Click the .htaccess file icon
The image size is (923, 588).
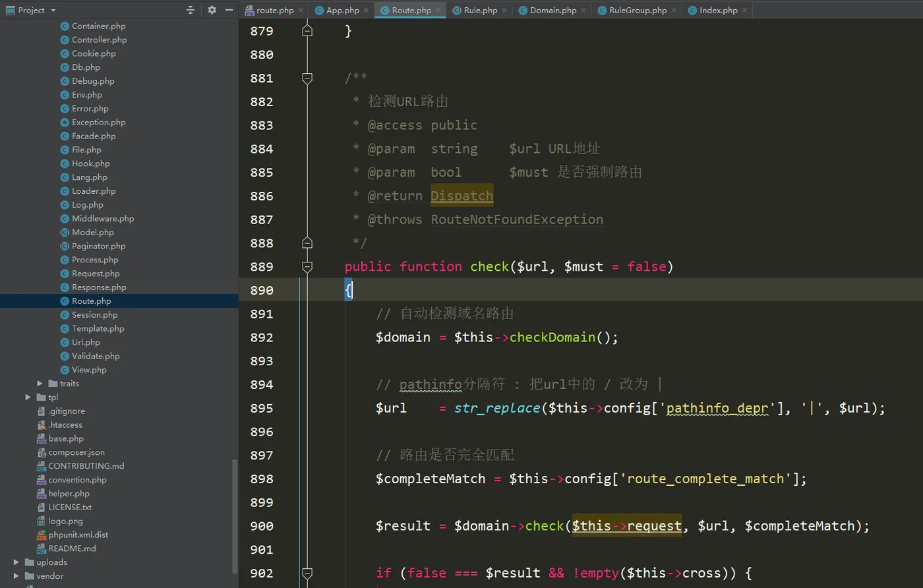pos(42,425)
